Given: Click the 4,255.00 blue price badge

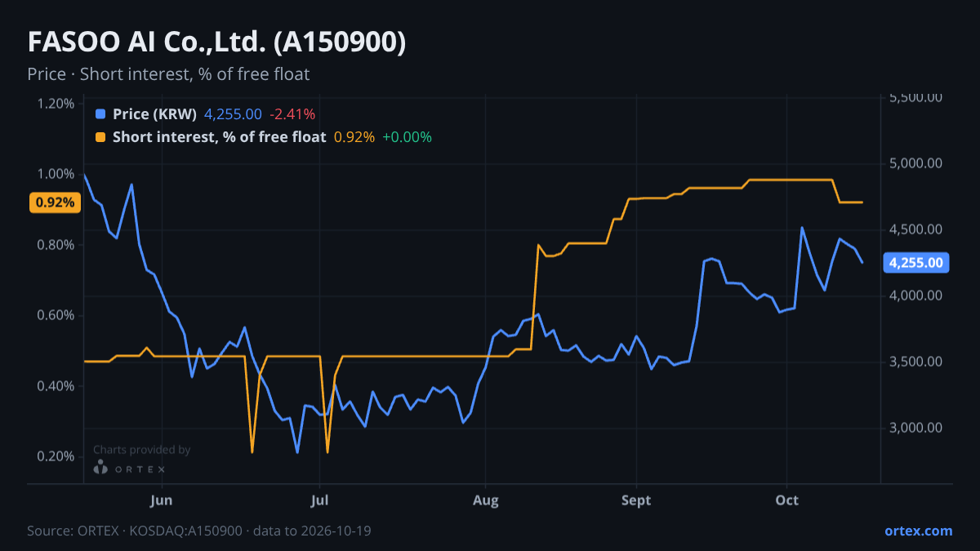Looking at the screenshot, I should [915, 263].
